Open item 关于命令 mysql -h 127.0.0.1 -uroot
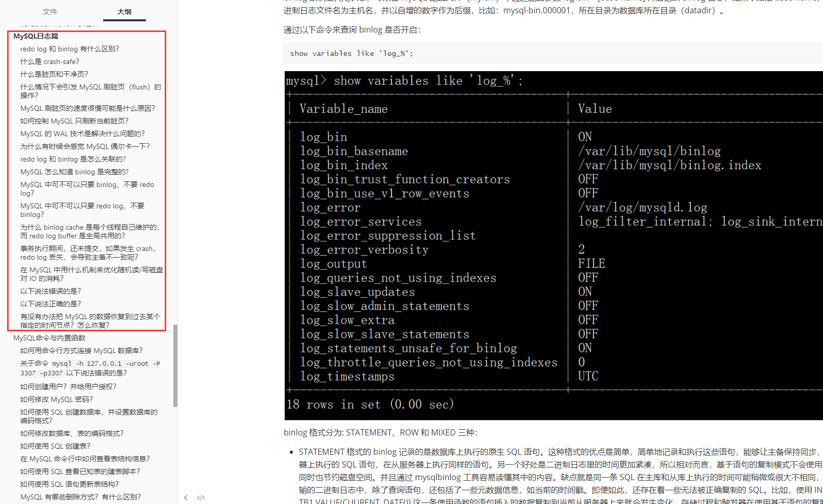Viewport: 823px width, 504px height. point(90,368)
